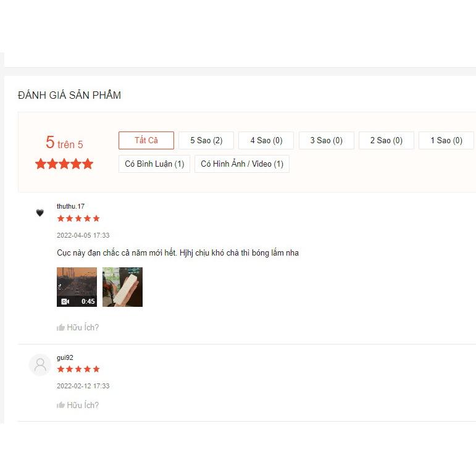Screen dimensions: 476x476
Task: Click username gui92
Action: 65,357
